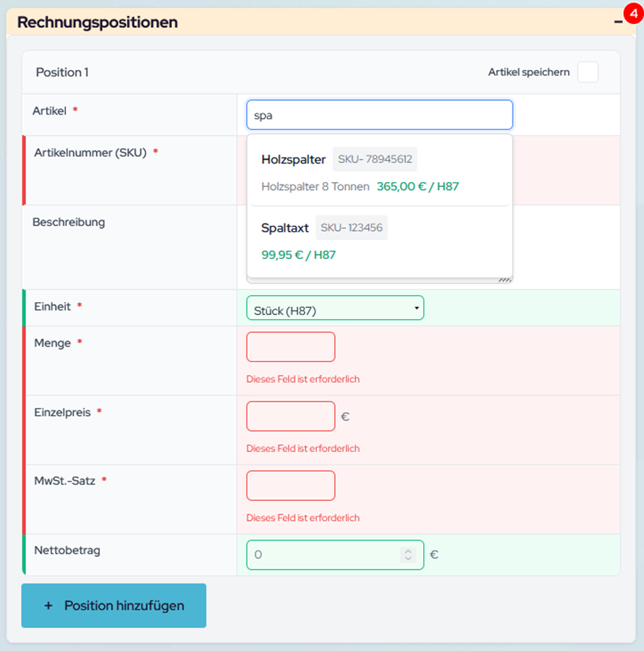Click the plus icon on Position hinzufügen
Image resolution: width=644 pixels, height=651 pixels.
tap(48, 605)
